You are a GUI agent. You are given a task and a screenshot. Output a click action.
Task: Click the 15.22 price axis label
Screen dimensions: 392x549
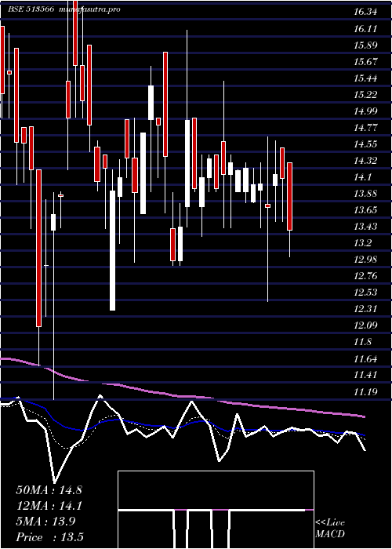pyautogui.click(x=365, y=95)
